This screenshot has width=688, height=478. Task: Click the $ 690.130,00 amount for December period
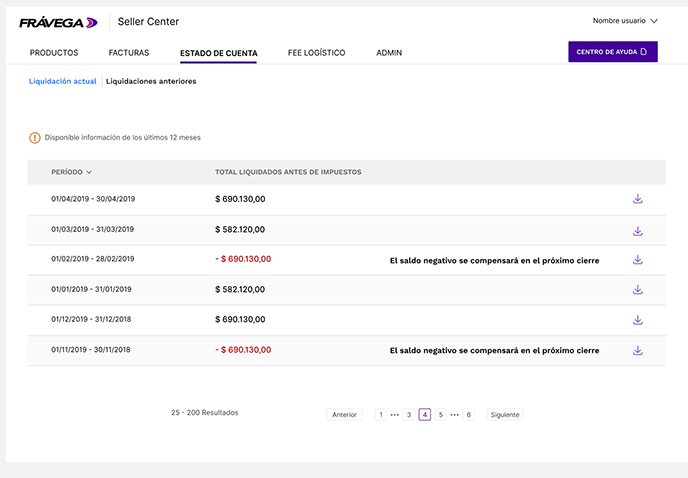coord(240,319)
